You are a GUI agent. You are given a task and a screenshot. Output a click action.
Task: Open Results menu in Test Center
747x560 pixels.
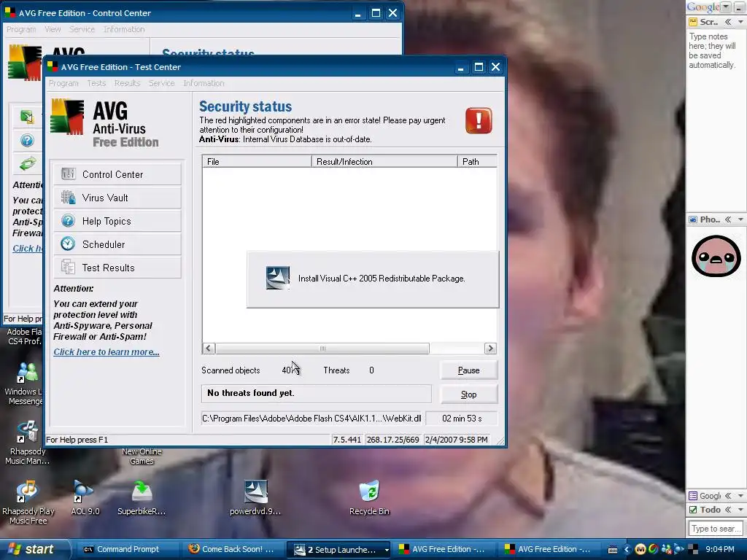(x=127, y=83)
